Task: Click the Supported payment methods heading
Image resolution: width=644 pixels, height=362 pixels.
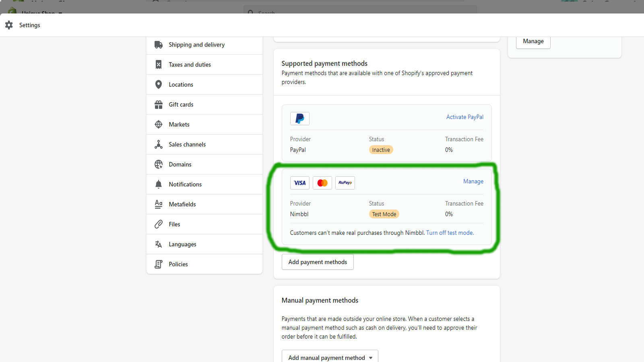Action: tap(324, 64)
